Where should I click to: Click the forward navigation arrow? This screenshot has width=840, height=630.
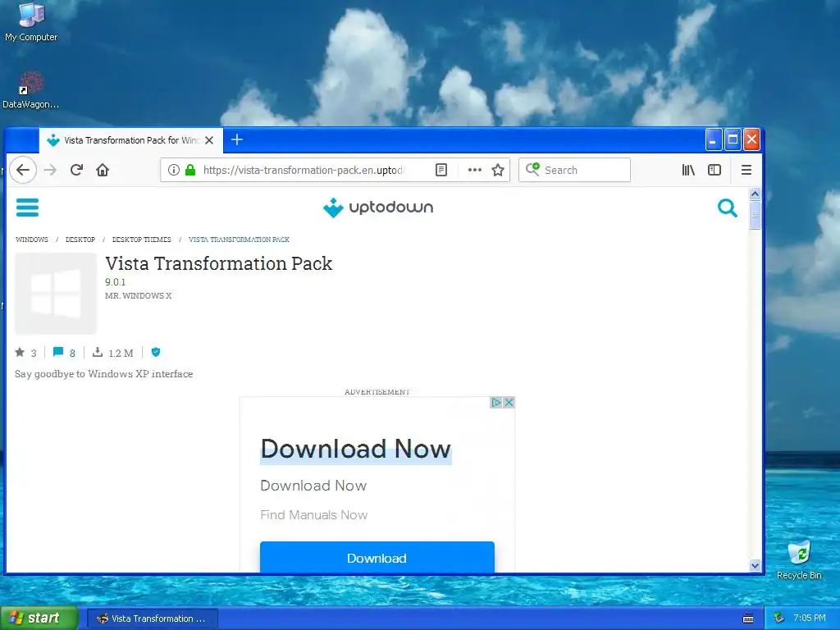point(50,171)
